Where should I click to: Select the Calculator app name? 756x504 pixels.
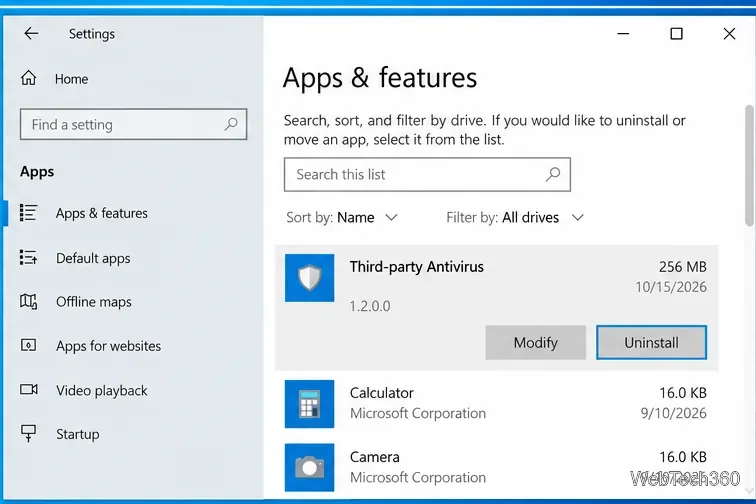point(382,393)
